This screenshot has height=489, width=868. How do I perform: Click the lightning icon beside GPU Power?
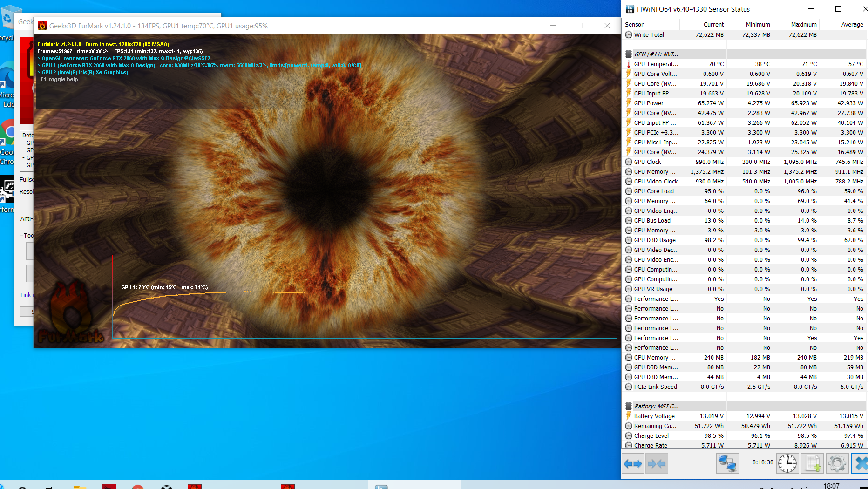coord(629,103)
